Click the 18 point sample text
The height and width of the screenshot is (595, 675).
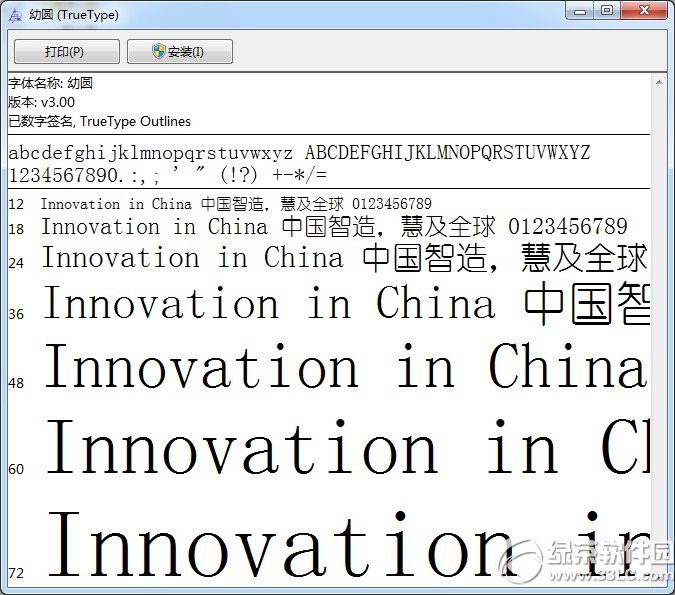pos(334,227)
